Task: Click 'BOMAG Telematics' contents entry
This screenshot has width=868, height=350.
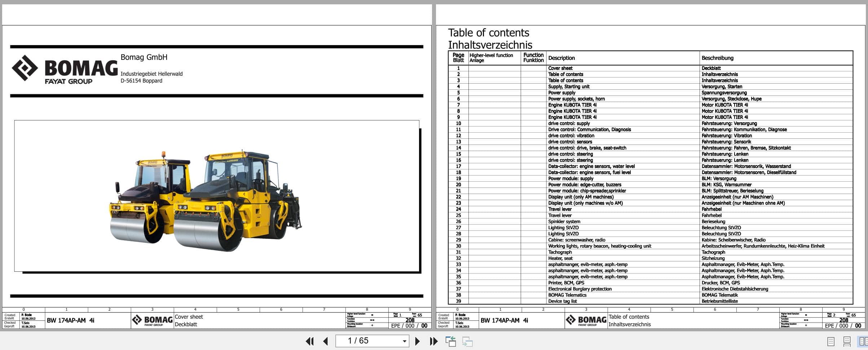Action: click(x=567, y=295)
